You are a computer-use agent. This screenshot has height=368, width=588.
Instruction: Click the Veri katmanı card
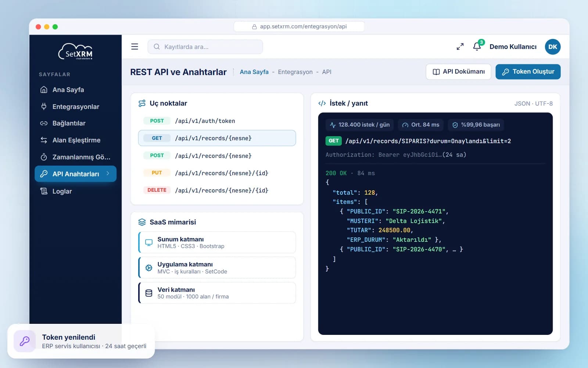tap(217, 293)
